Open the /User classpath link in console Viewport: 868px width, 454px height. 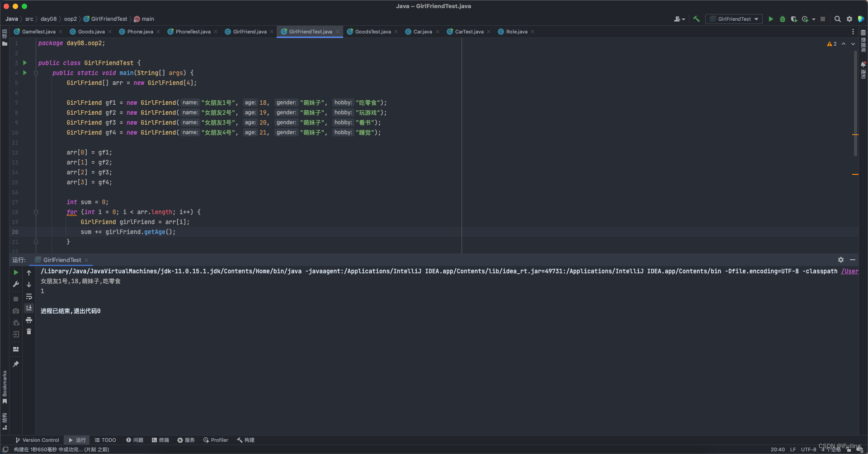(849, 271)
